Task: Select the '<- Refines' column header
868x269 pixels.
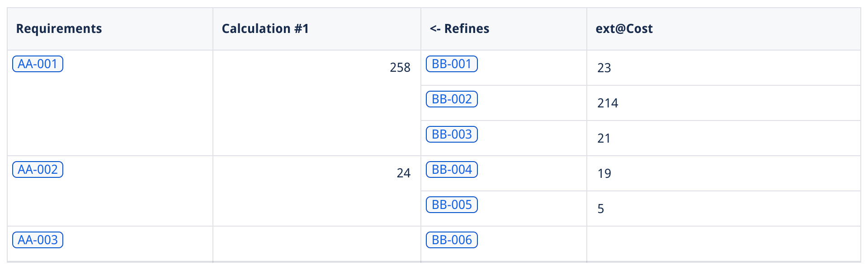Action: click(459, 29)
